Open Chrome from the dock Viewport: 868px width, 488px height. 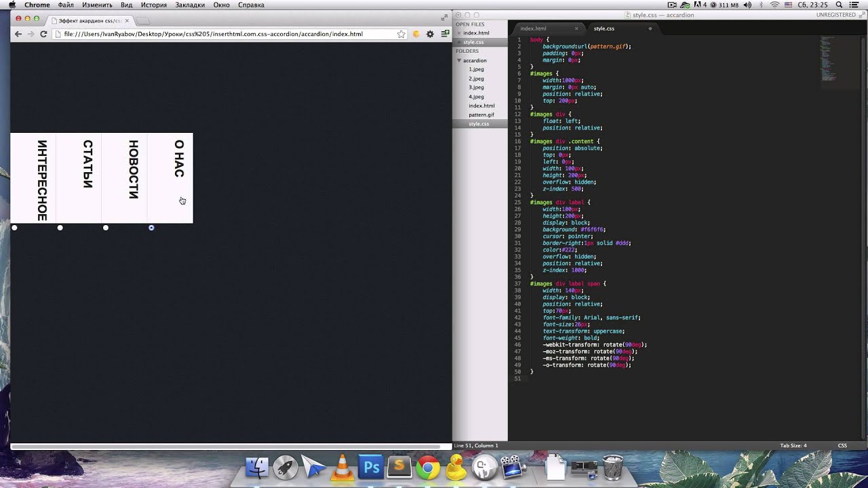click(x=428, y=468)
